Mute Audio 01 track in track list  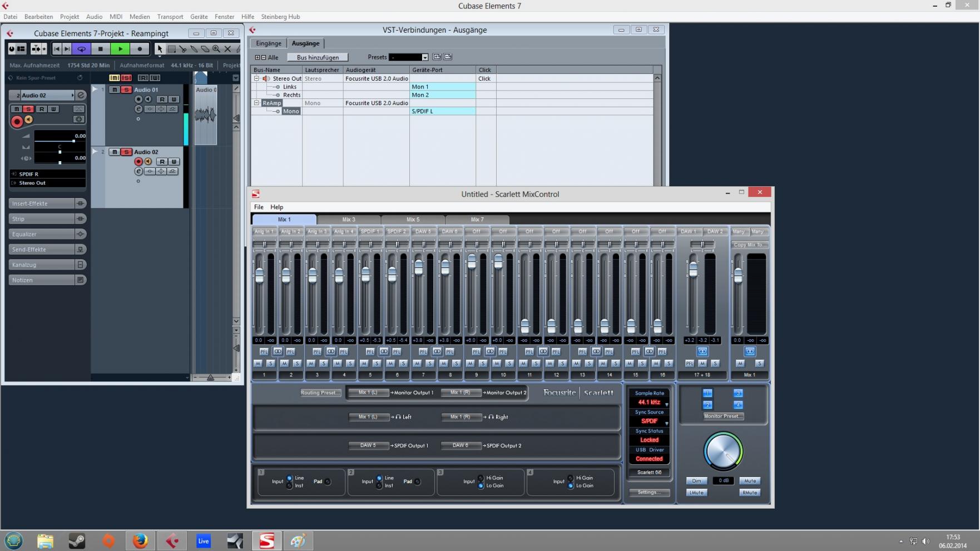pyautogui.click(x=115, y=90)
